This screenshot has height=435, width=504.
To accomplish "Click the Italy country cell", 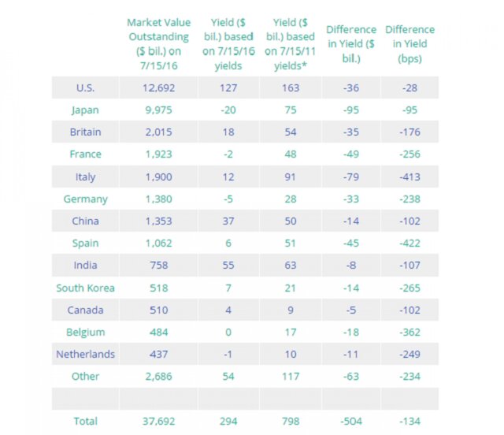I will [85, 177].
